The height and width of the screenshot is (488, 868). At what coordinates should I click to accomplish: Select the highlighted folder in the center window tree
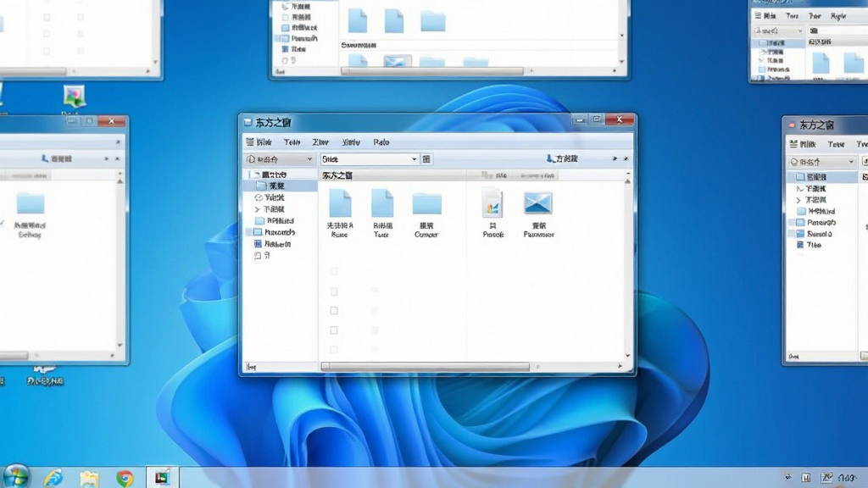281,186
